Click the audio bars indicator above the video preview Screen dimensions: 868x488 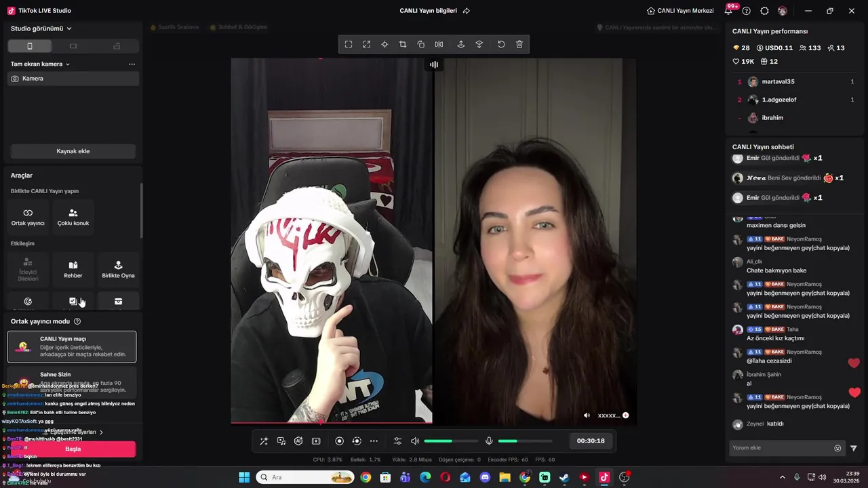coord(434,64)
